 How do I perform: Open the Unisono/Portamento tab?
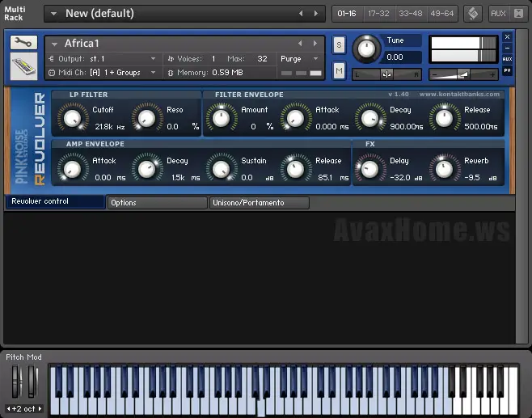tap(260, 203)
